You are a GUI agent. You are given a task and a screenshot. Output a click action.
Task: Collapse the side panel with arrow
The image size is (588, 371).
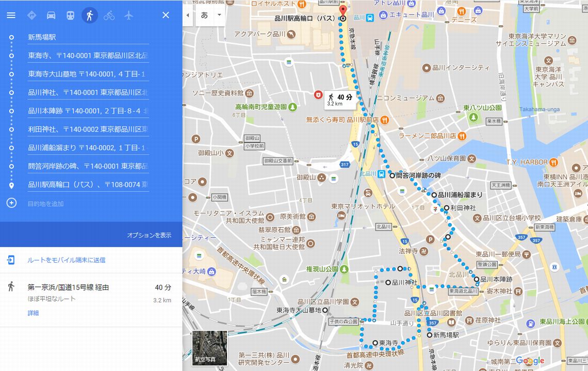(x=188, y=15)
